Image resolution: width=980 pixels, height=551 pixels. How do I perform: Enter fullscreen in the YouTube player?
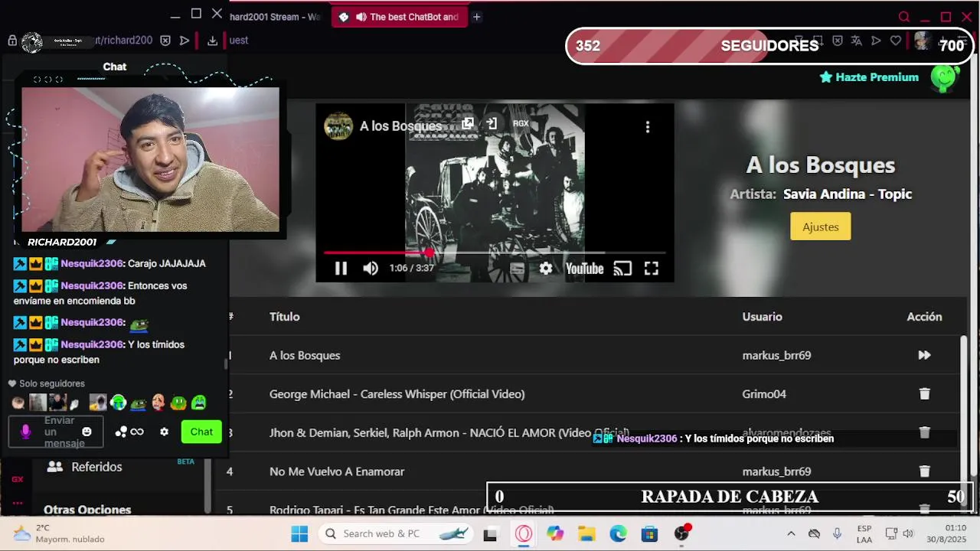click(x=651, y=269)
